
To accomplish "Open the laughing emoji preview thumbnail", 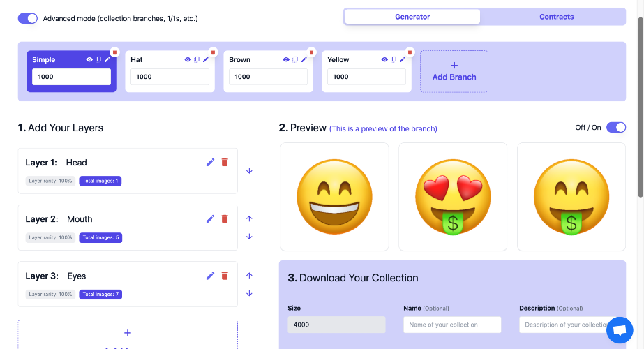I will coord(334,197).
